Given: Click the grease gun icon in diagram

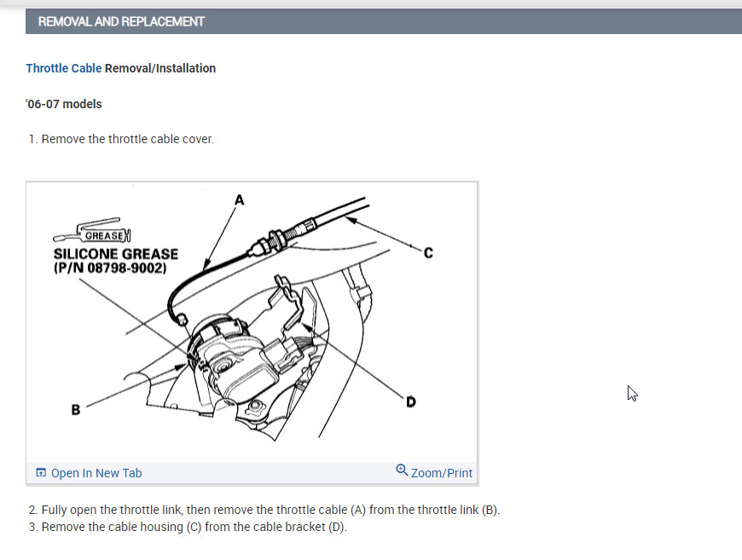Looking at the screenshot, I should [92, 231].
